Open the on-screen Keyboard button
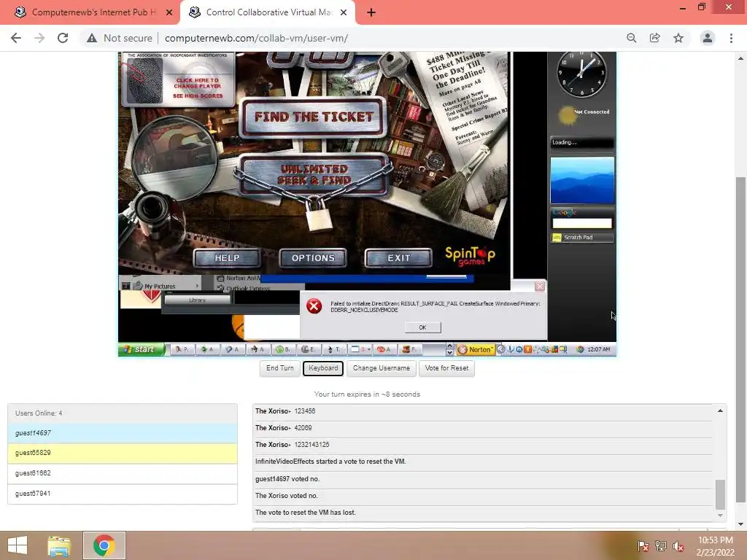The image size is (747, 560). click(323, 368)
